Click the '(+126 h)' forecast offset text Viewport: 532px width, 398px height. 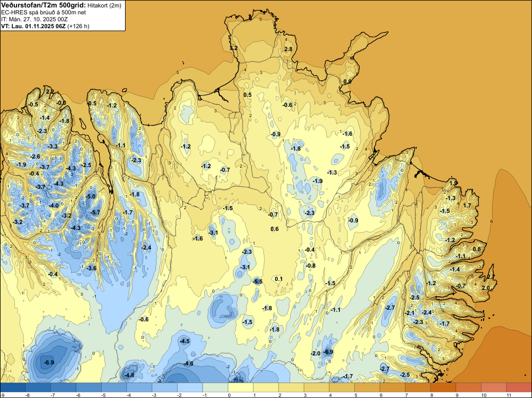point(78,26)
